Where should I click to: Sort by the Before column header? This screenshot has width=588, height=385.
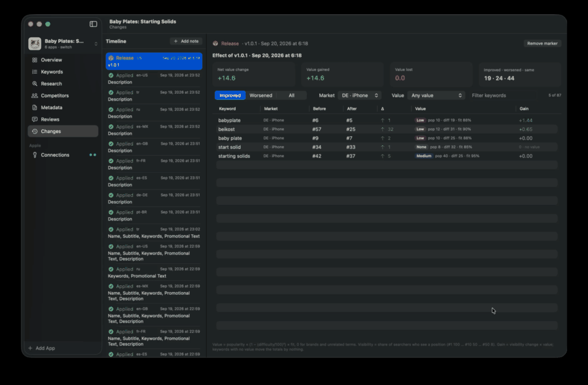(320, 109)
